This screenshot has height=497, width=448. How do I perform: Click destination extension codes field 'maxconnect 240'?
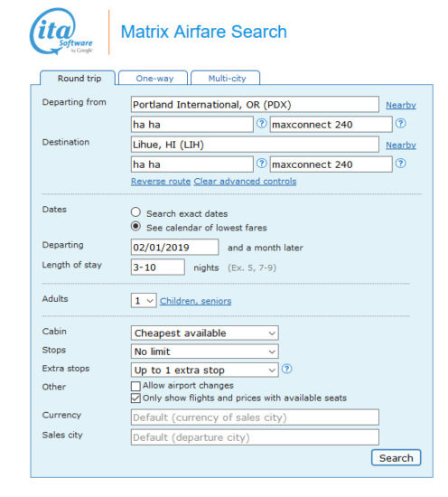click(331, 164)
